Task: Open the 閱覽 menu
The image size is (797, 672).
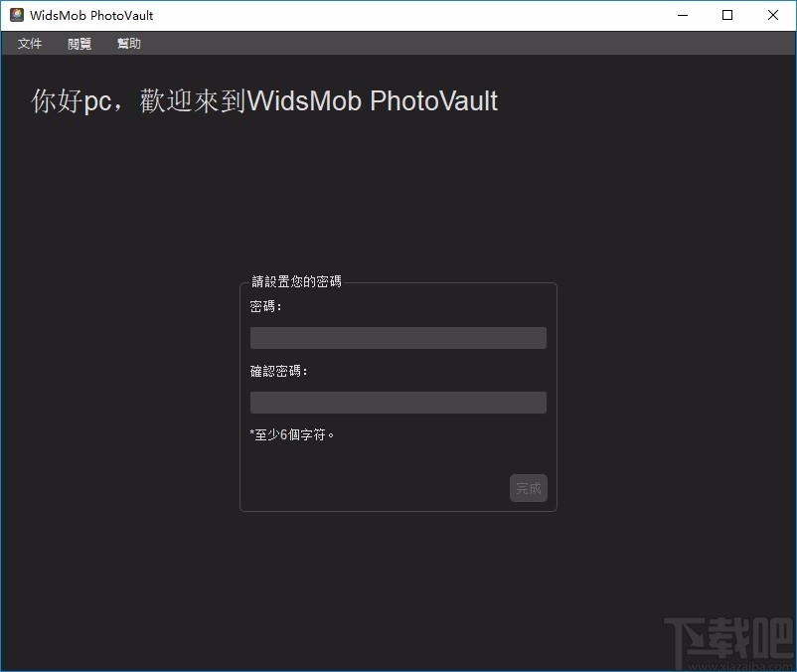Action: pos(79,43)
